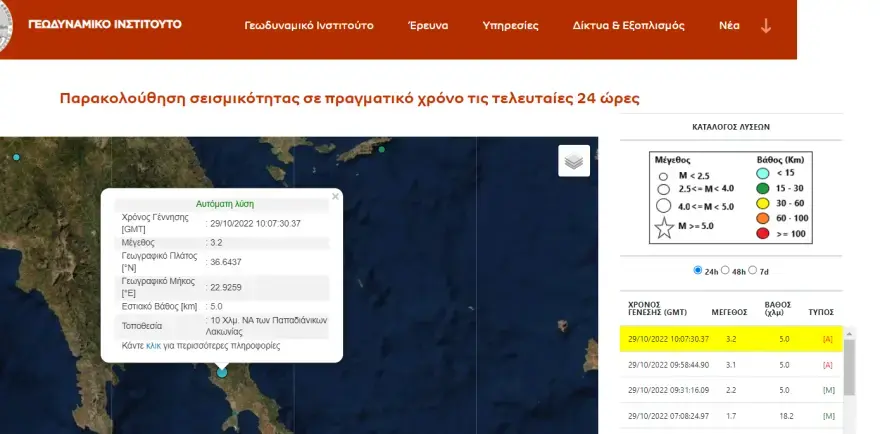Open the map layers selector icon

574,161
